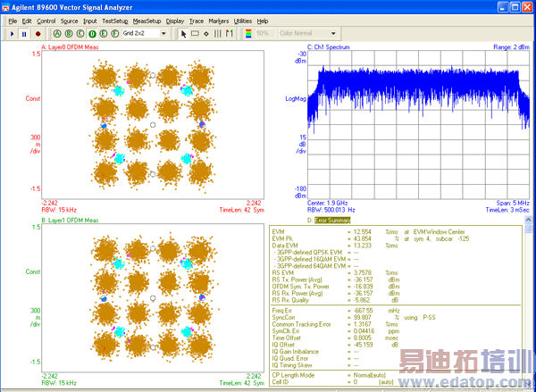Click the Restart (play) measurement button

pos(11,33)
